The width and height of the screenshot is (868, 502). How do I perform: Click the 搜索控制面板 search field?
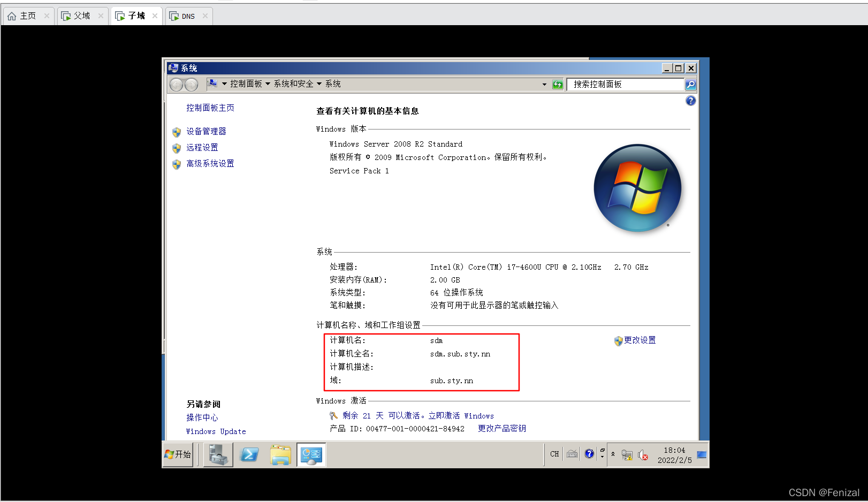pos(625,85)
